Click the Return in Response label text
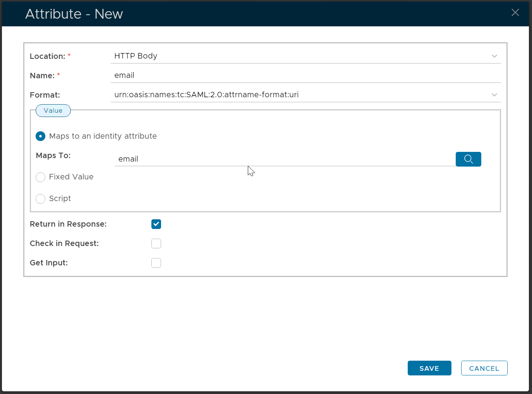 click(68, 224)
